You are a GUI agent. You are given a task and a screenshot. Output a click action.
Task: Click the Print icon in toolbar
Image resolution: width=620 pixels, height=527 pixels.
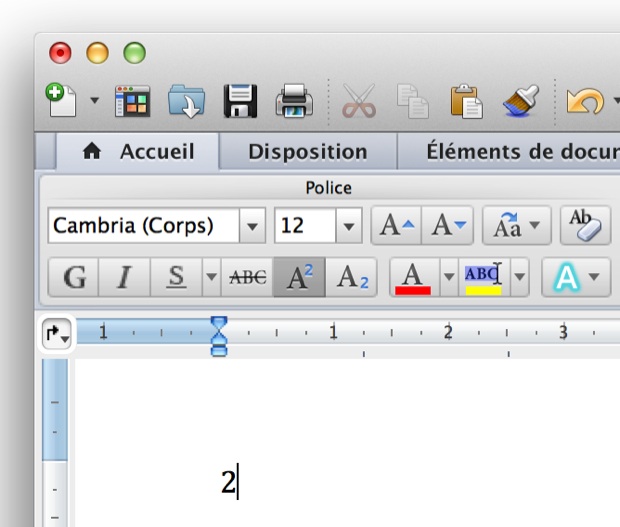295,100
